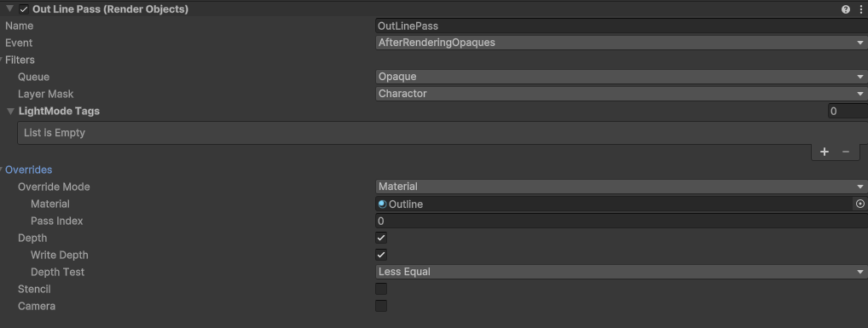Click the Stencil label
The height and width of the screenshot is (328, 868).
point(34,290)
